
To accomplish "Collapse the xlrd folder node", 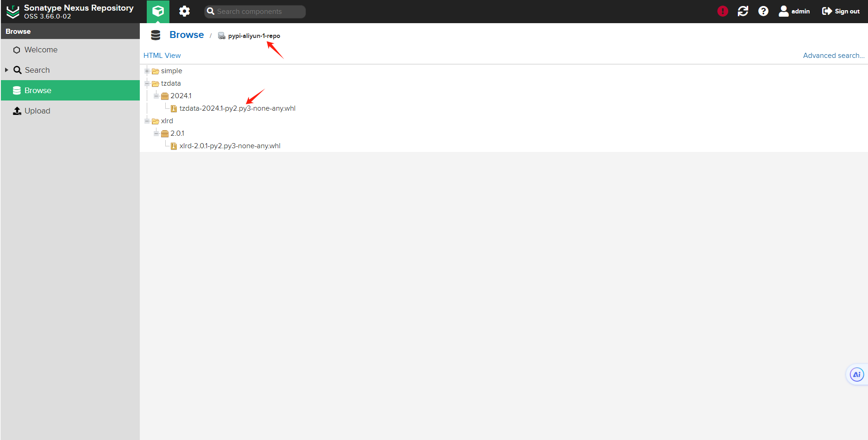I will (x=147, y=121).
